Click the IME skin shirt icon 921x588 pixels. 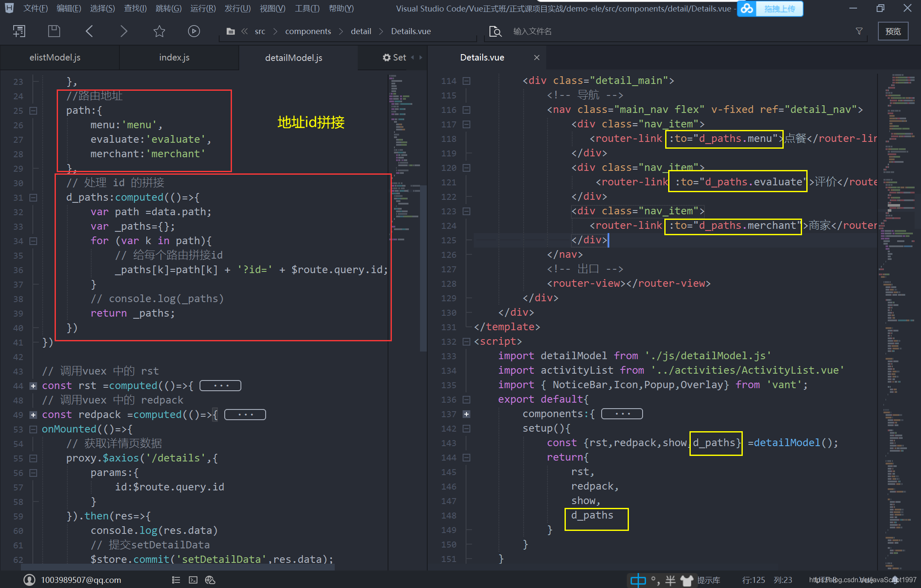point(686,580)
